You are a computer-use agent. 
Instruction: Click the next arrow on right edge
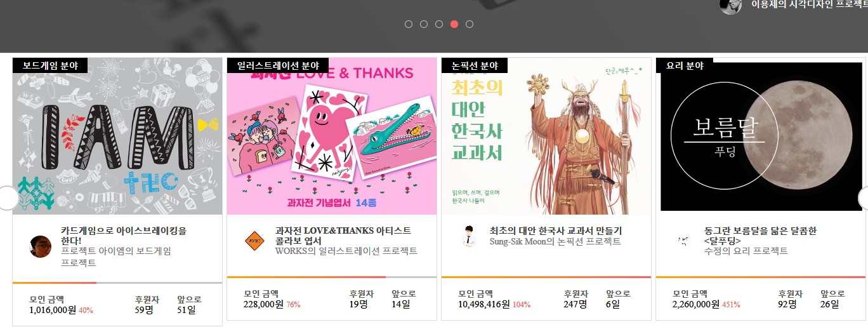tap(863, 198)
